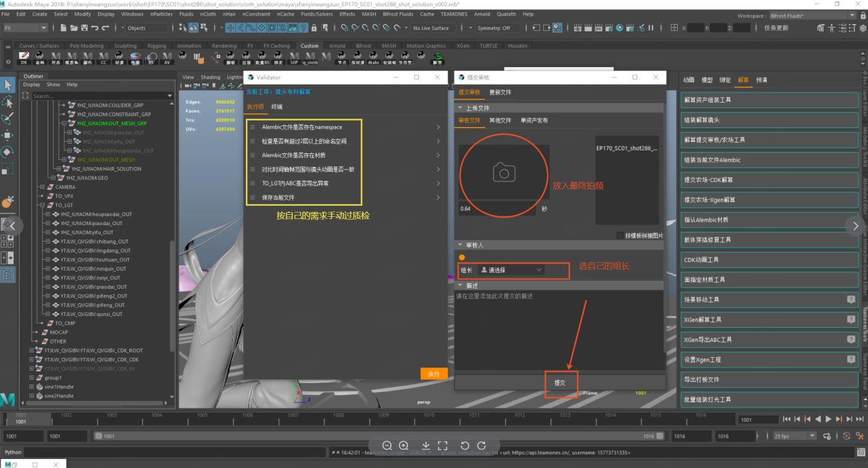
Task: Click the '提交' submit button
Action: [x=560, y=383]
